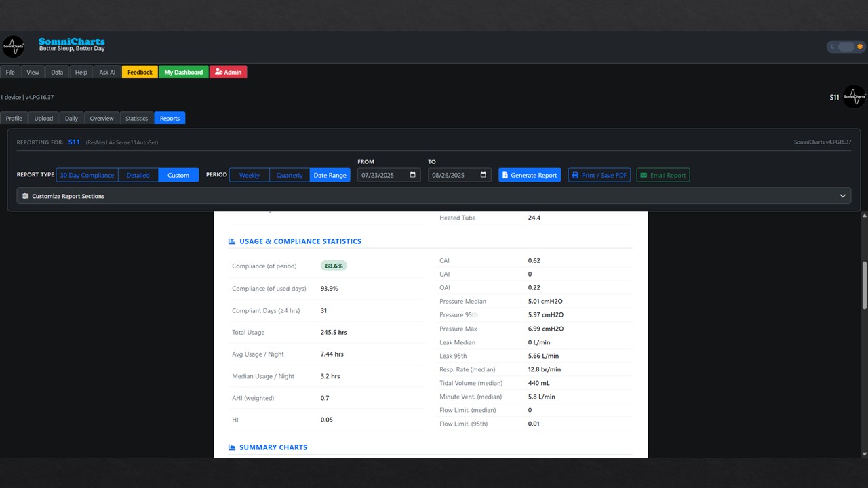This screenshot has width=868, height=488.
Task: Click the filter icon on Customize Report Sections
Action: [25, 196]
